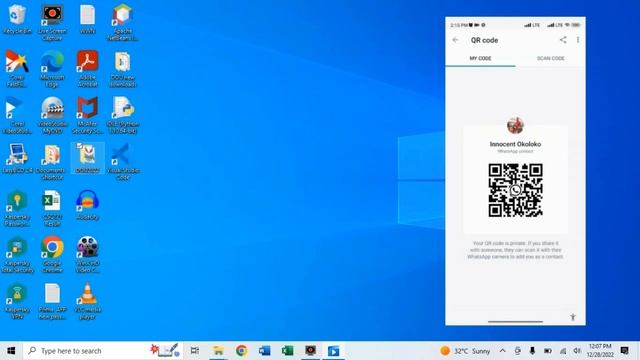Image resolution: width=640 pixels, height=360 pixels.
Task: Click the microphone tray icon
Action: [532, 351]
